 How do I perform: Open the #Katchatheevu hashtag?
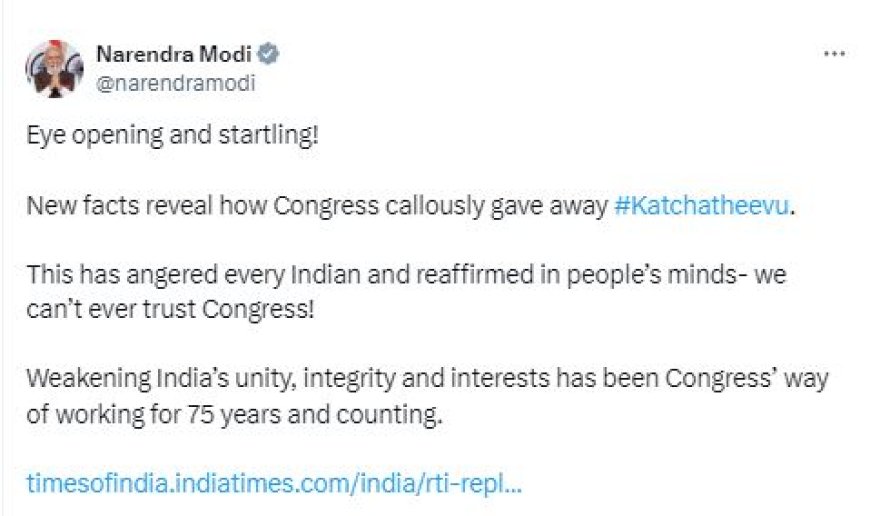click(701, 206)
